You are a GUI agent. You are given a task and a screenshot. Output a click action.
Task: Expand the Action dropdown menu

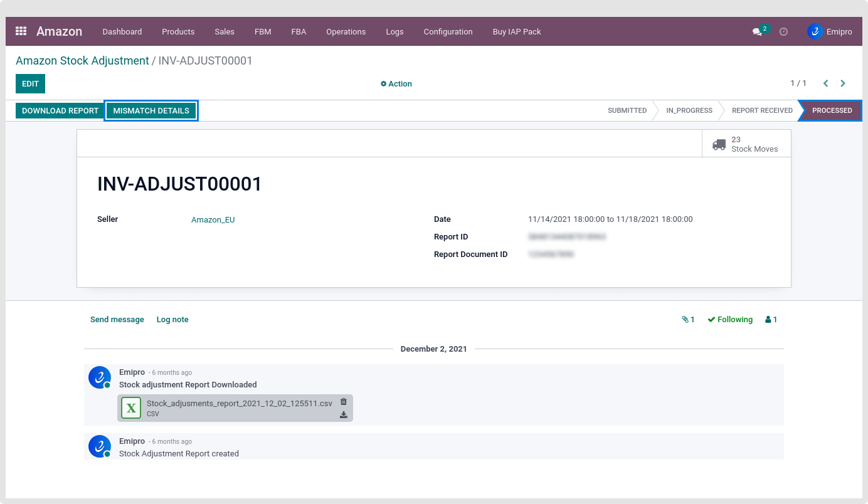click(x=396, y=84)
